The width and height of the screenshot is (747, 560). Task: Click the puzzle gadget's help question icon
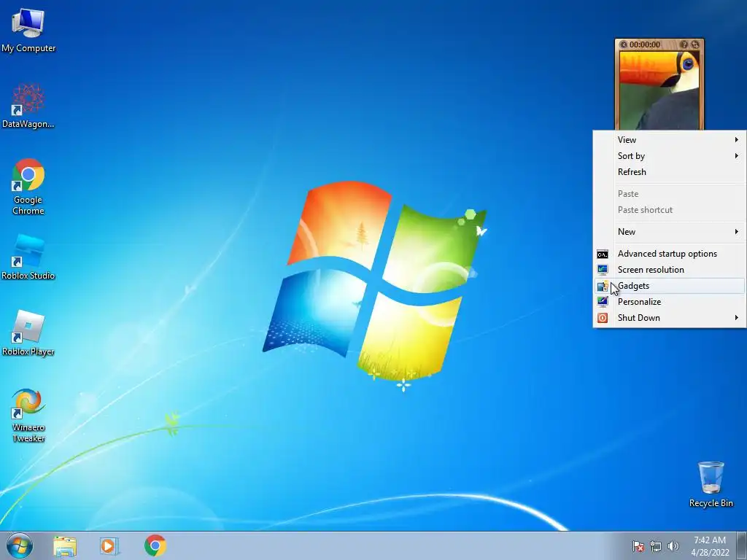(x=684, y=44)
